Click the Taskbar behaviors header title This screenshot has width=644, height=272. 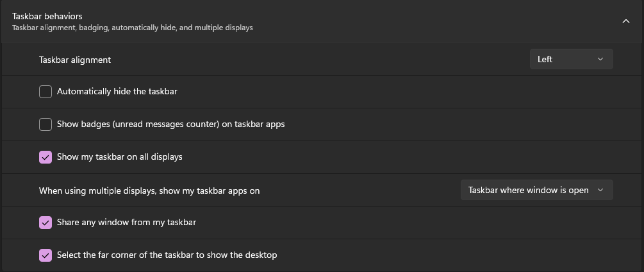[47, 17]
